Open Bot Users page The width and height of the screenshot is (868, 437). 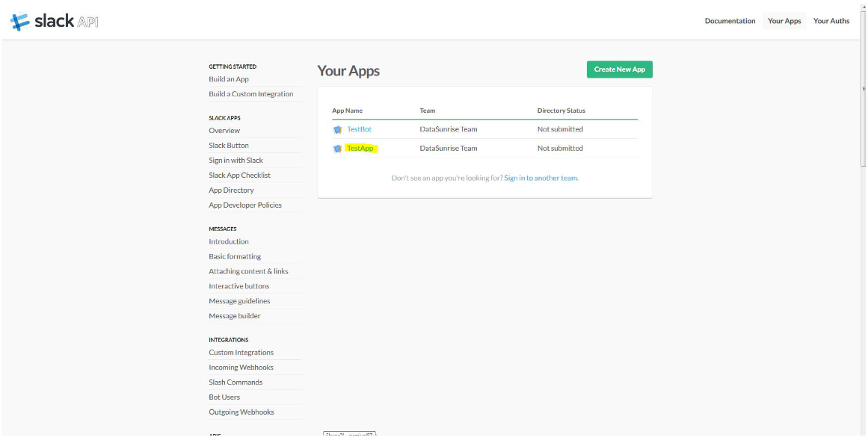point(224,397)
